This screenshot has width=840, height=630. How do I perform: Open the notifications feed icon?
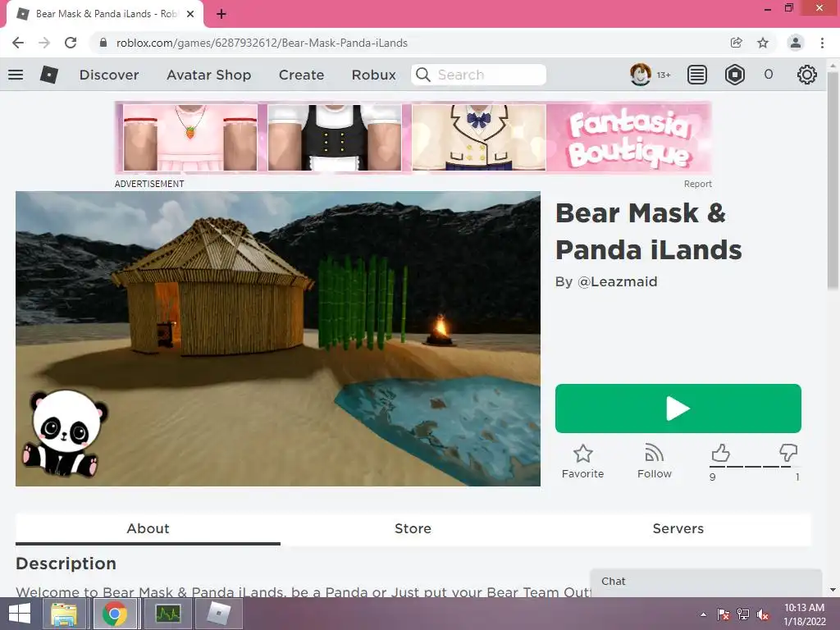coord(697,75)
